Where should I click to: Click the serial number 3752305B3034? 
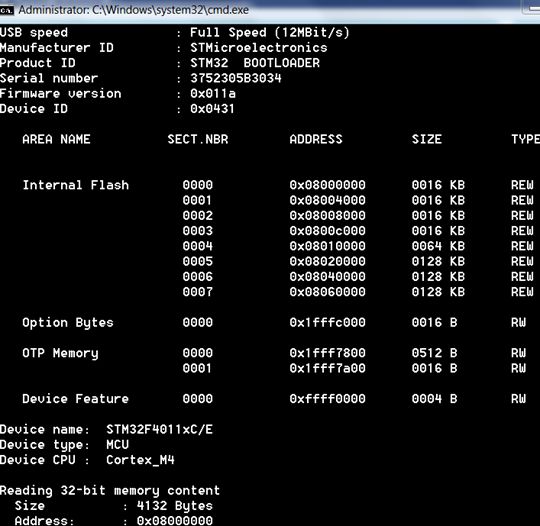coord(236,78)
